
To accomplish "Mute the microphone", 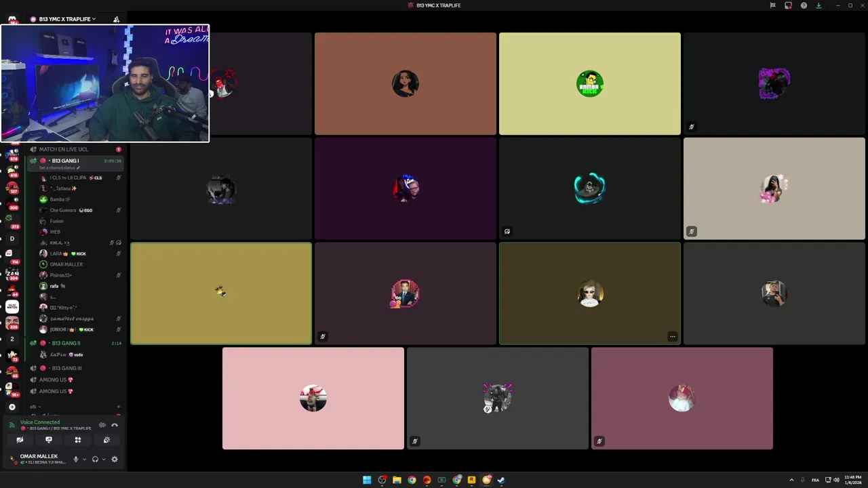I will 76,459.
